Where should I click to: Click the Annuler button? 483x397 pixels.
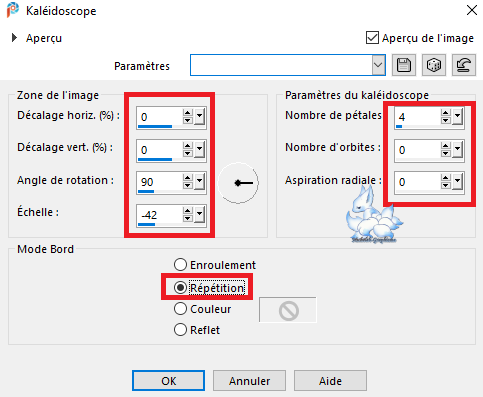(x=249, y=380)
